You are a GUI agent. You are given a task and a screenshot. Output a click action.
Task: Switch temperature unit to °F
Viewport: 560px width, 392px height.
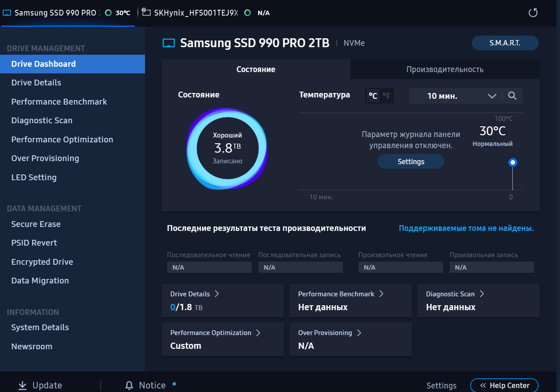coord(387,96)
